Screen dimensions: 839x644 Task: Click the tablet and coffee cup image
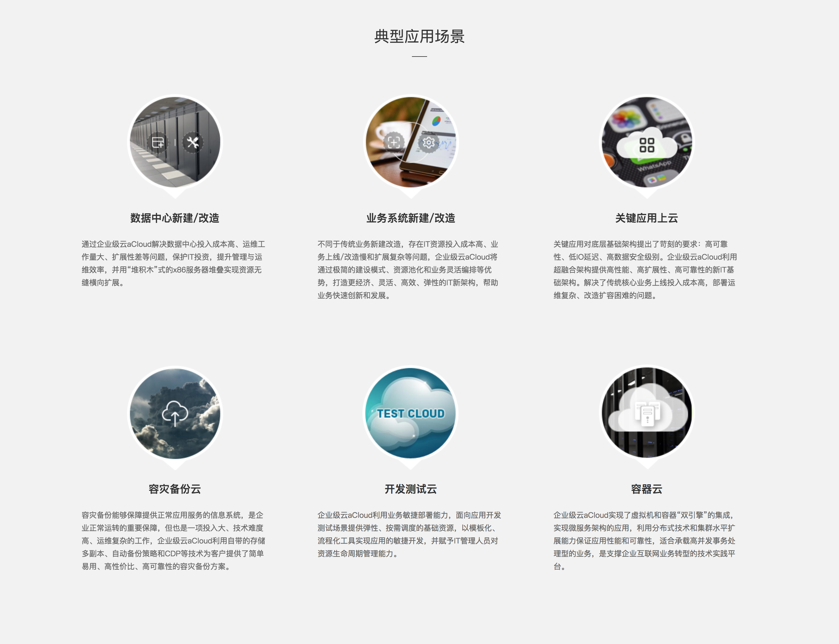[411, 142]
